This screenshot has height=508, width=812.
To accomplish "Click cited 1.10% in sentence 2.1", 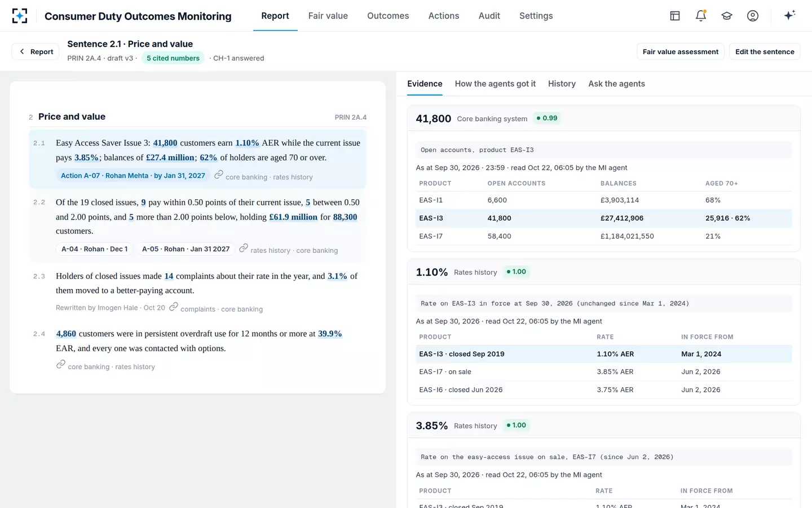I will 247,143.
